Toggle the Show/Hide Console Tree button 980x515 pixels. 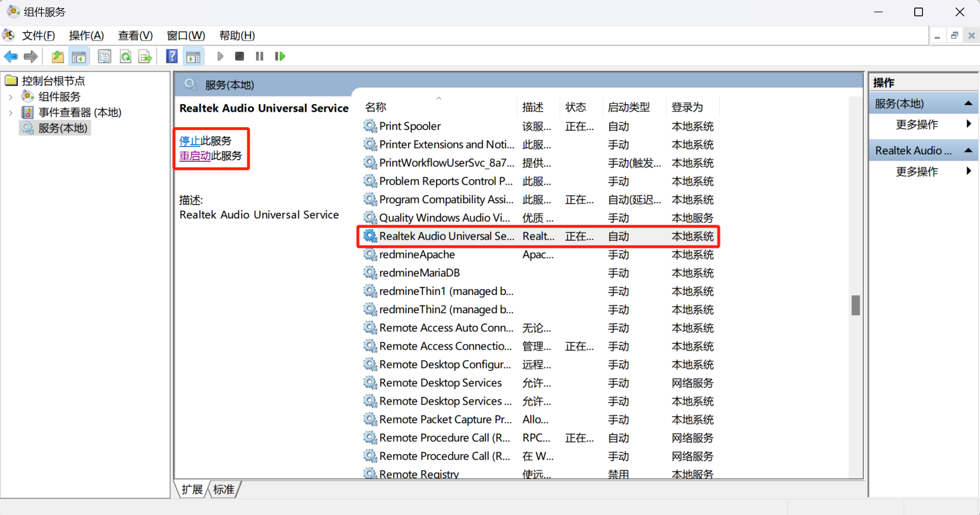pyautogui.click(x=79, y=56)
